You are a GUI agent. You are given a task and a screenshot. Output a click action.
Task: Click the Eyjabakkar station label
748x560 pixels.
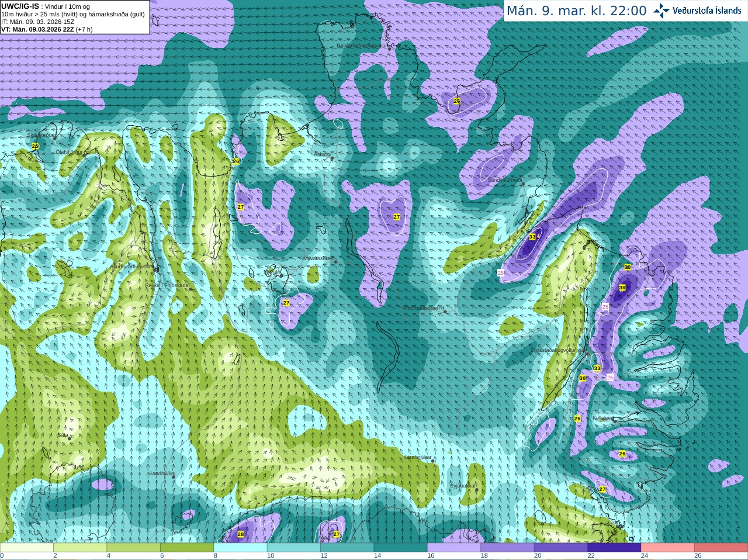point(463,485)
